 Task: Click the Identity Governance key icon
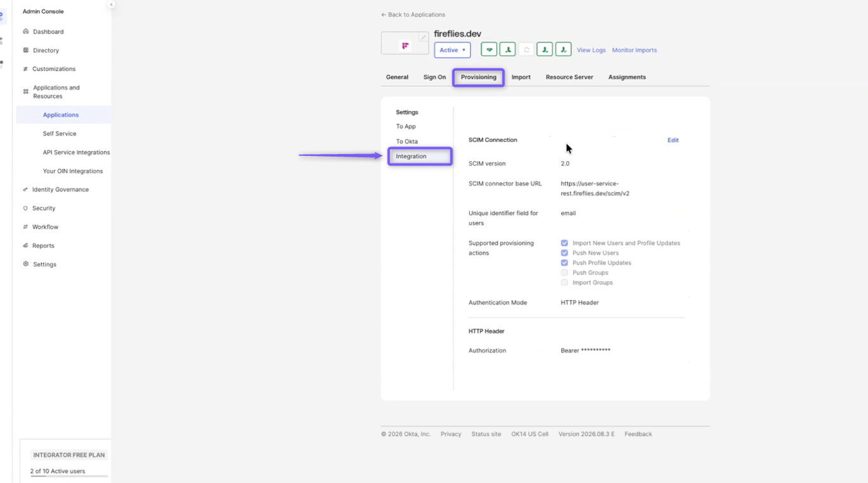pyautogui.click(x=25, y=190)
